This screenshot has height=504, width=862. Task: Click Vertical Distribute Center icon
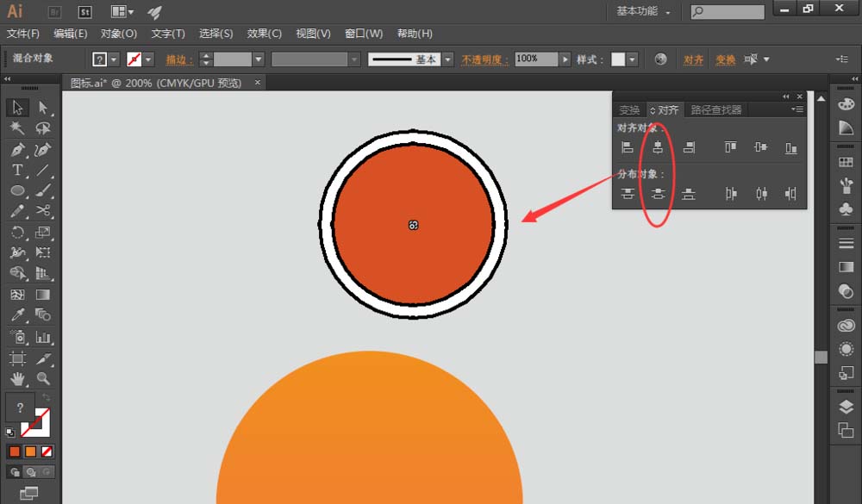[x=658, y=194]
